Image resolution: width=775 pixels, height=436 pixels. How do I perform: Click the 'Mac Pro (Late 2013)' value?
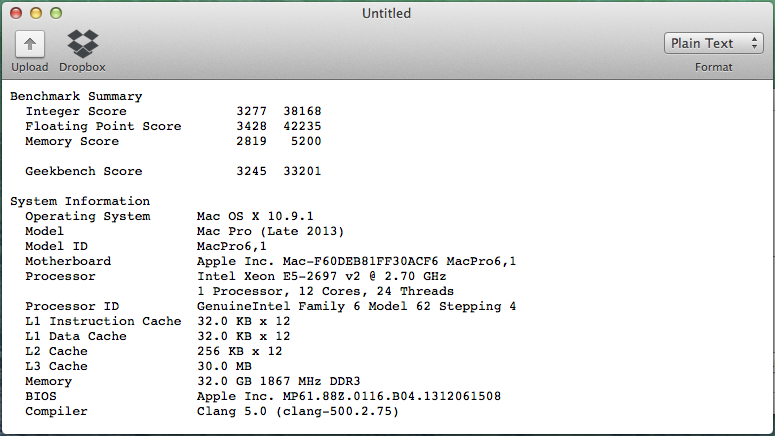coord(270,231)
